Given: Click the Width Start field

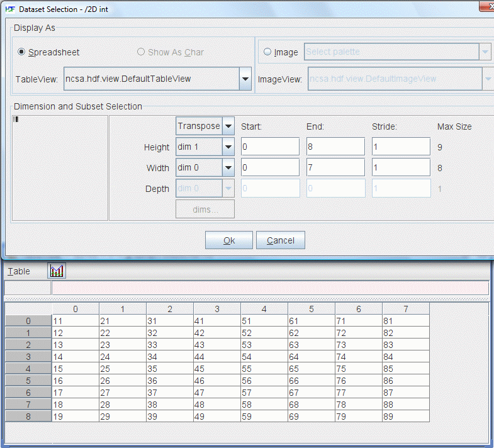Looking at the screenshot, I should (271, 167).
